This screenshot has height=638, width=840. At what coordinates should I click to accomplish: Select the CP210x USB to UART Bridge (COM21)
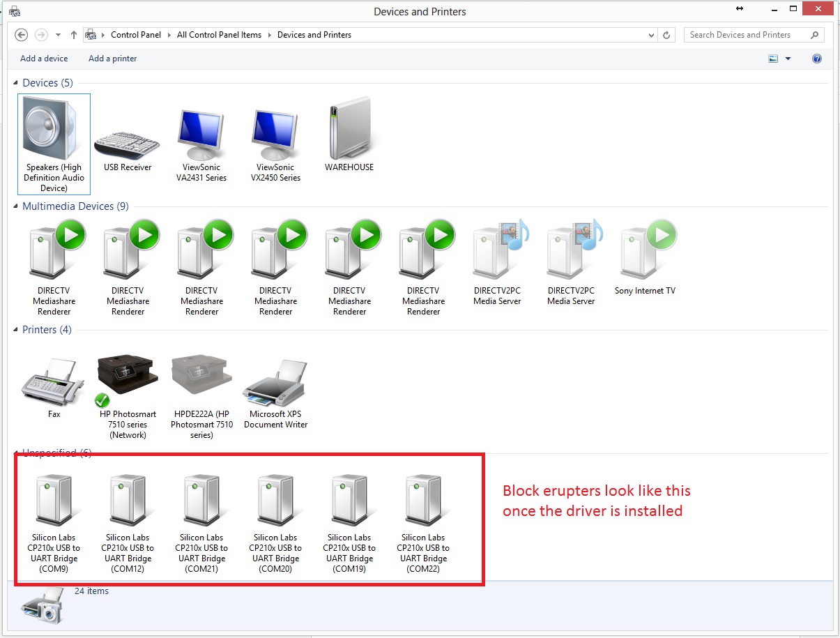[201, 523]
